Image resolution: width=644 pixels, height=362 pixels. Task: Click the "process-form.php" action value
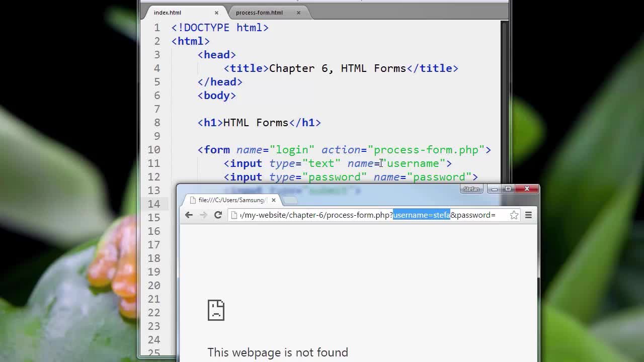tap(426, 150)
